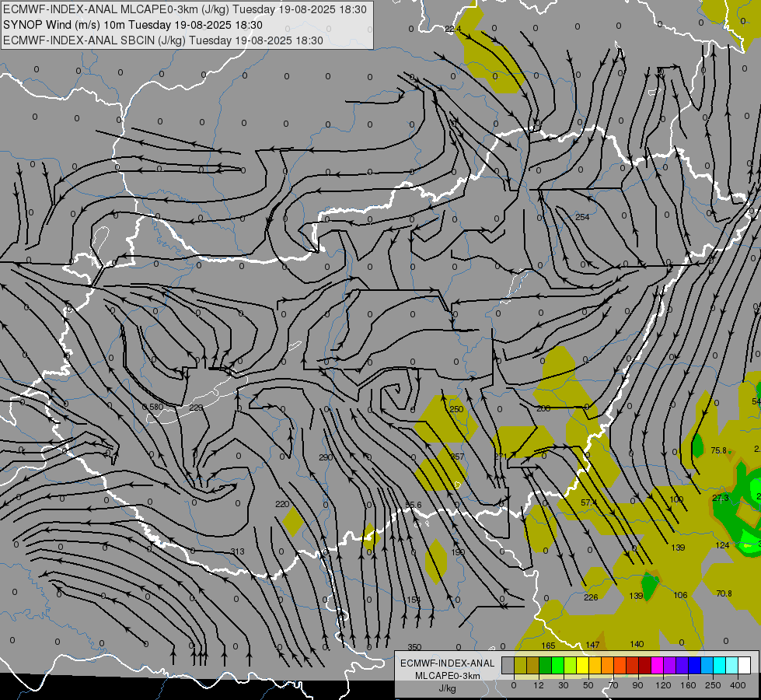Click the '271' map value
The width and height of the screenshot is (761, 700).
click(x=501, y=456)
